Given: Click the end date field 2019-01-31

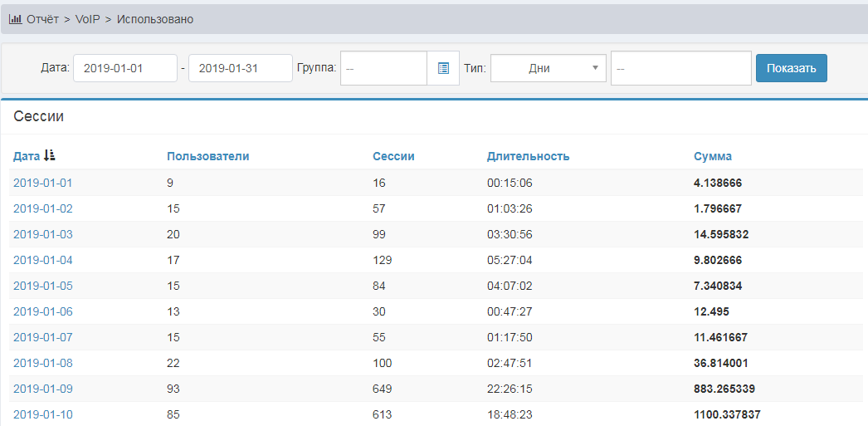Looking at the screenshot, I should [x=240, y=68].
